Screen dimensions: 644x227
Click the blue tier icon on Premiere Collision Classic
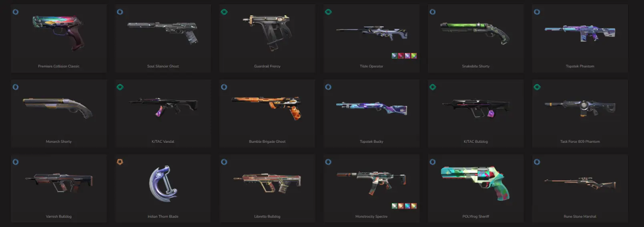16,12
